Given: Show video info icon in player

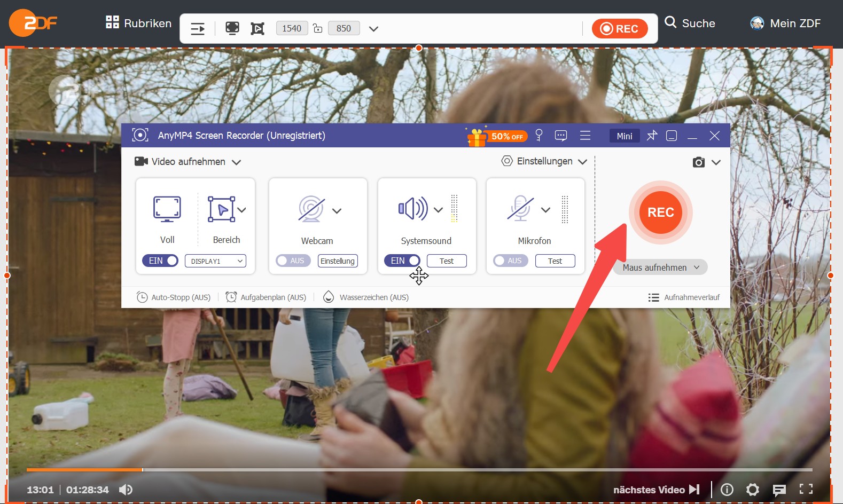Looking at the screenshot, I should pos(727,490).
